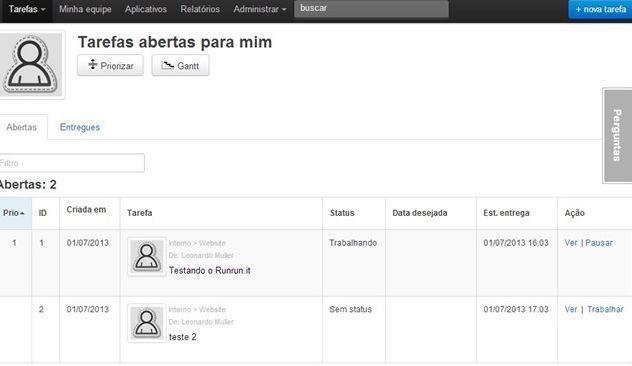The width and height of the screenshot is (632, 366).
Task: Create a task with + nova tarefa
Action: (600, 9)
